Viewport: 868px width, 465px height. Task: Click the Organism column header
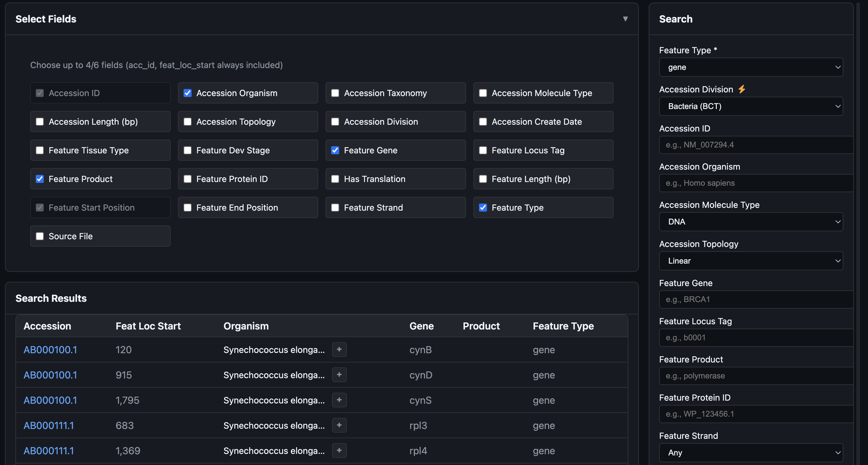pyautogui.click(x=246, y=326)
